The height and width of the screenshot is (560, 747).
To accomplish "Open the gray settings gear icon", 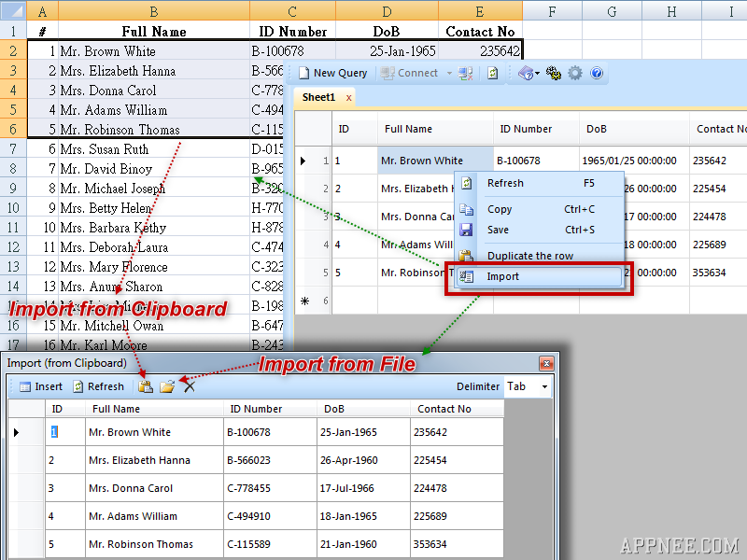I will click(575, 74).
